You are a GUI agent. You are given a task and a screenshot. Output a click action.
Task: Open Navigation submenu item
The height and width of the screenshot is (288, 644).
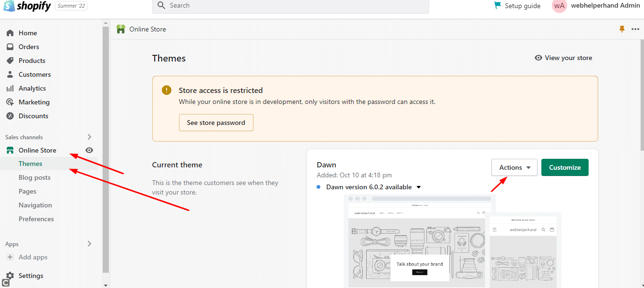[35, 205]
